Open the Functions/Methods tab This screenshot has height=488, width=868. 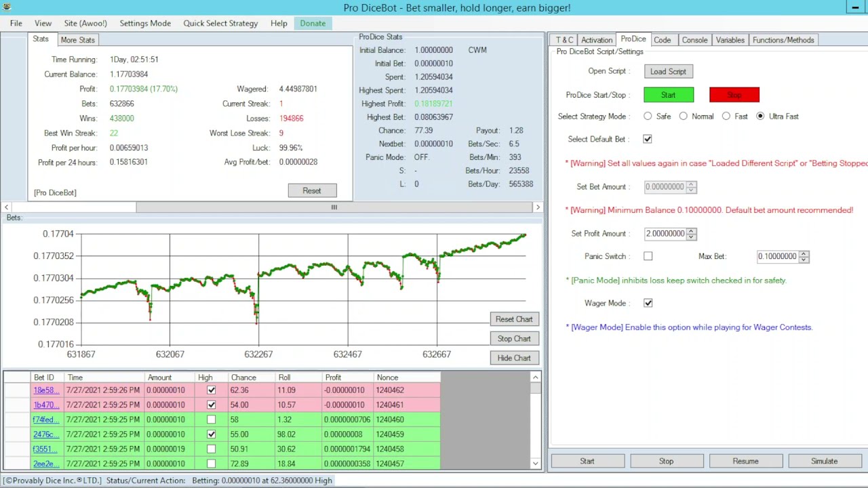point(783,40)
